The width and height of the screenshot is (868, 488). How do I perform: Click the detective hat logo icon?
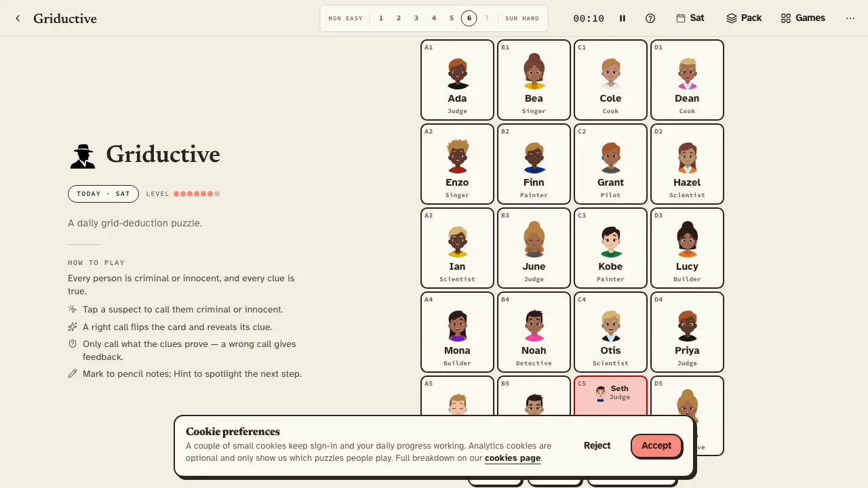(83, 155)
